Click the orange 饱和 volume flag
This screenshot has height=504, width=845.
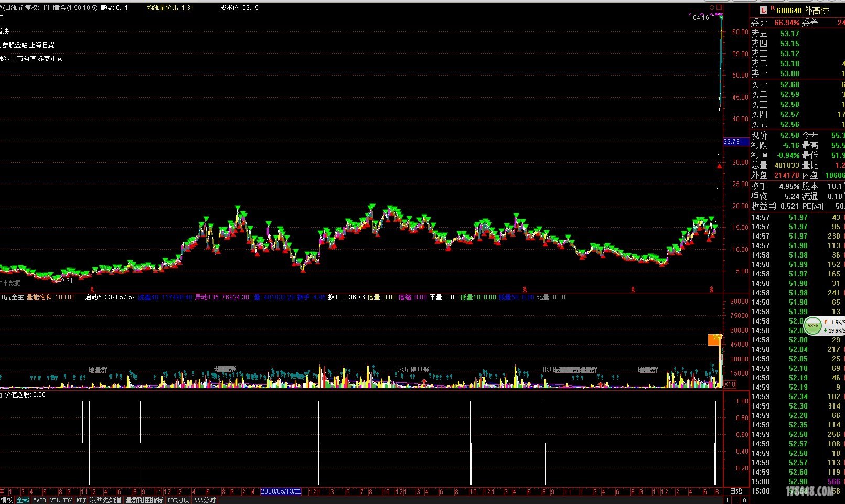tap(715, 339)
